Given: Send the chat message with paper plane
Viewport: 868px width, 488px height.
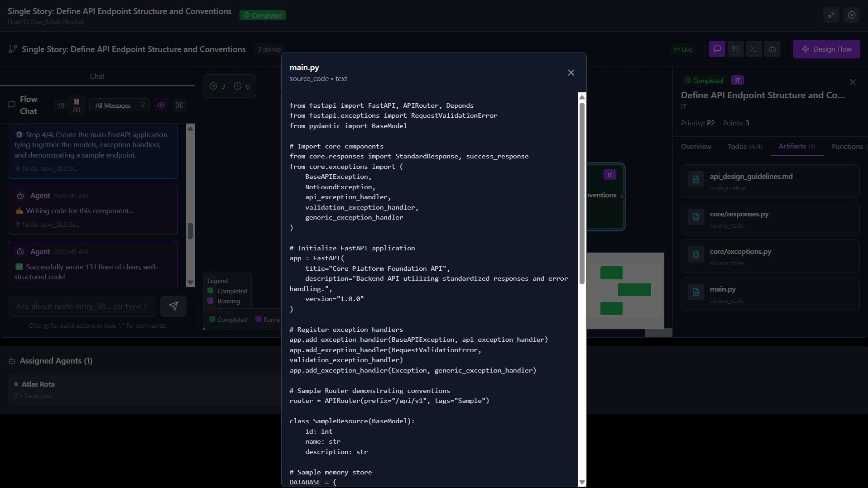Looking at the screenshot, I should tap(173, 306).
